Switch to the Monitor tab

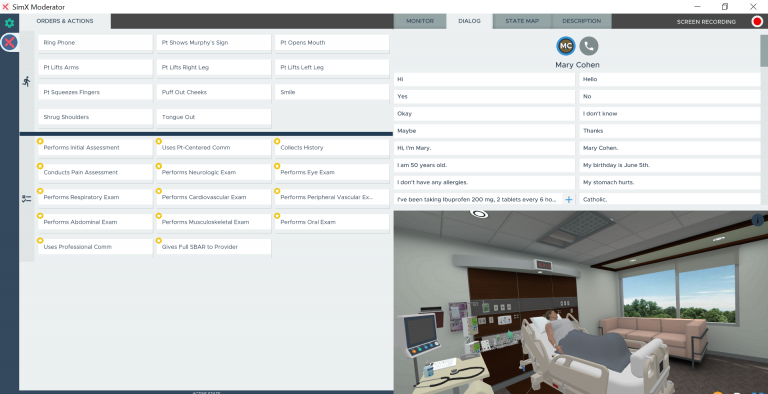click(420, 21)
